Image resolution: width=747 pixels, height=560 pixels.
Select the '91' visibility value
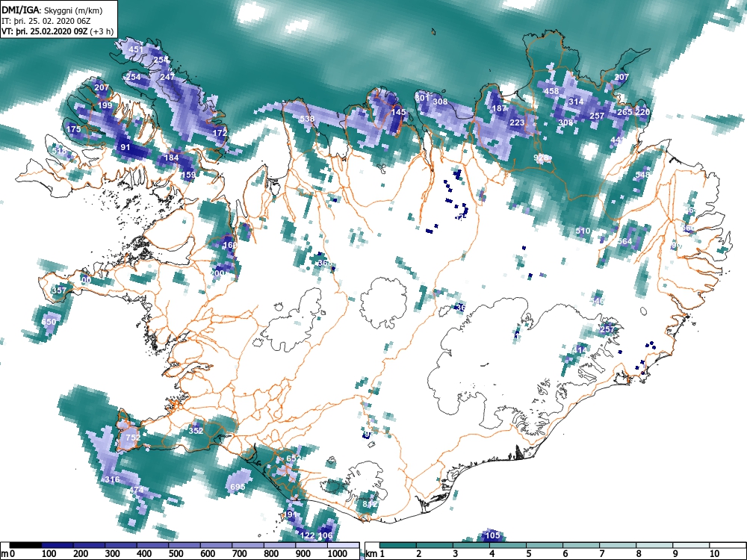point(125,147)
